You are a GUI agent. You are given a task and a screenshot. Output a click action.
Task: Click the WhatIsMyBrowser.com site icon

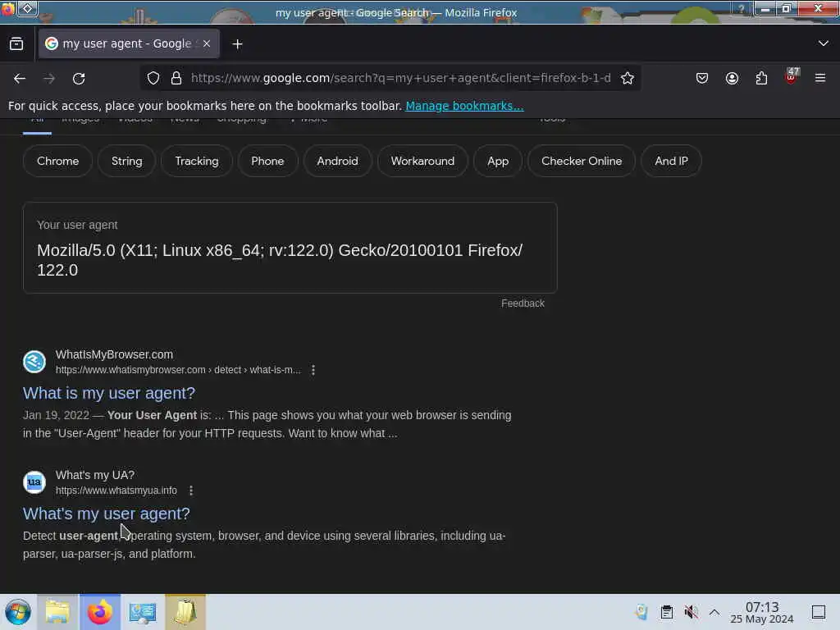click(34, 362)
